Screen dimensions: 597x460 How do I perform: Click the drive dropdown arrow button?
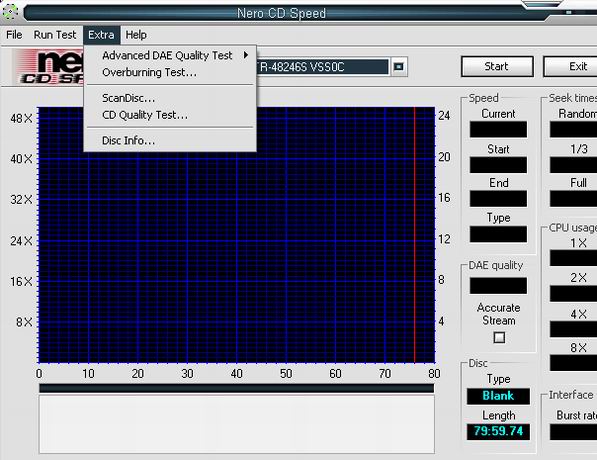pyautogui.click(x=398, y=67)
